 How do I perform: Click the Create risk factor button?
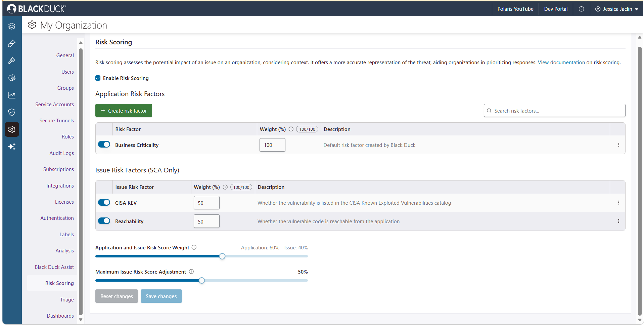coord(124,111)
